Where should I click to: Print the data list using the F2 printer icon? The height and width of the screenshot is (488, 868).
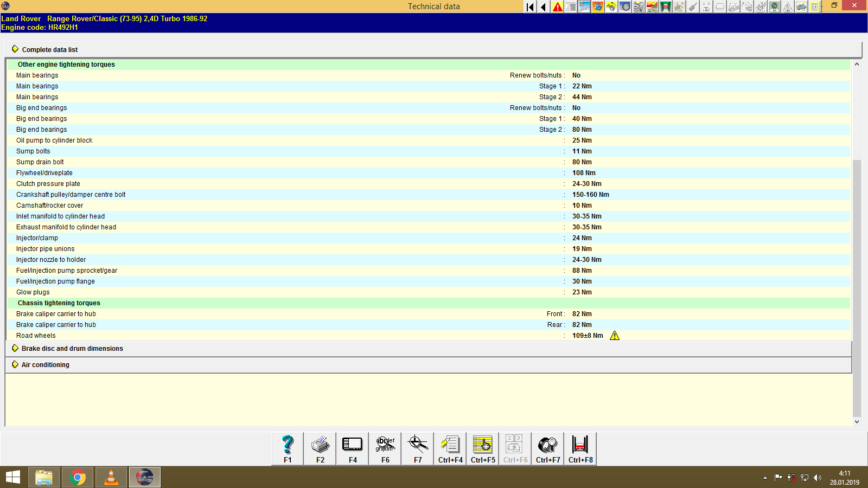coord(320,445)
